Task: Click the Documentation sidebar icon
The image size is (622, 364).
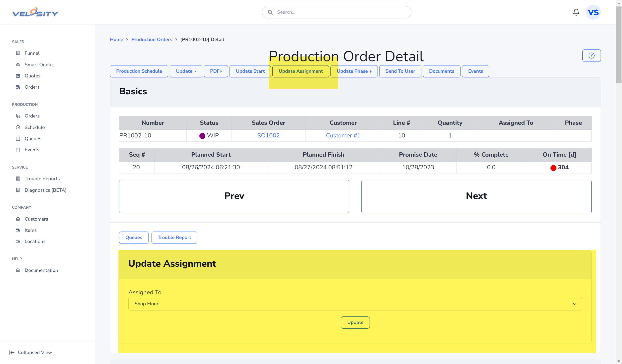Action: 18,270
